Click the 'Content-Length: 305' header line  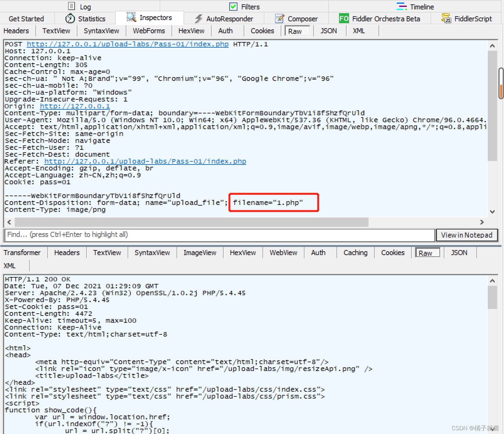coord(46,65)
